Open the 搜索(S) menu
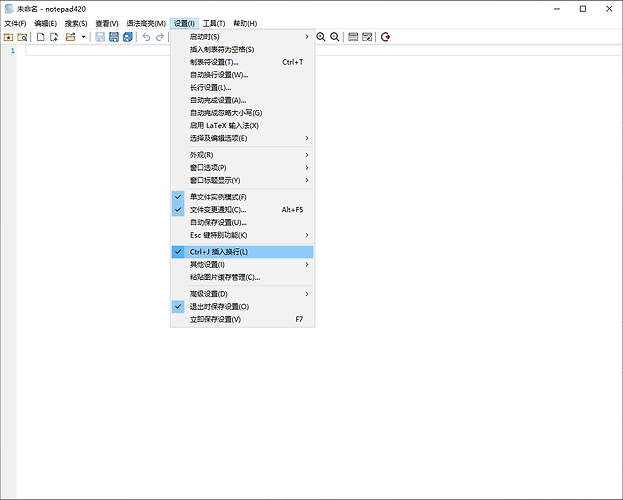623x500 pixels. 76,23
